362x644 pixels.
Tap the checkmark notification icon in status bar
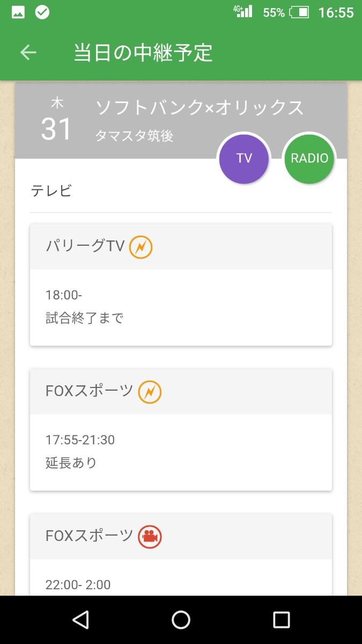(x=42, y=13)
